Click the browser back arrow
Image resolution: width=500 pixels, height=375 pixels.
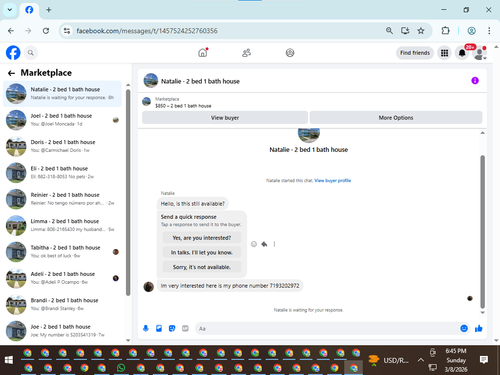[11, 31]
